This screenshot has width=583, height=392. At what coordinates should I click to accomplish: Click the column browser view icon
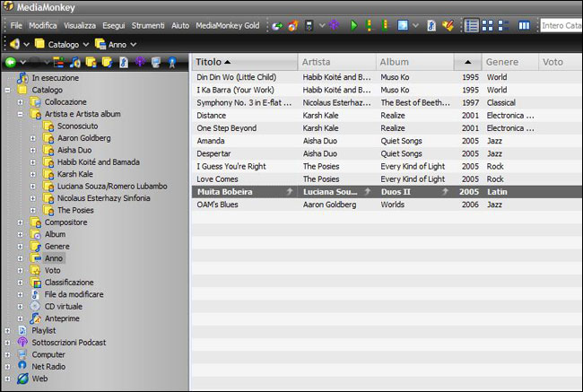tap(525, 26)
